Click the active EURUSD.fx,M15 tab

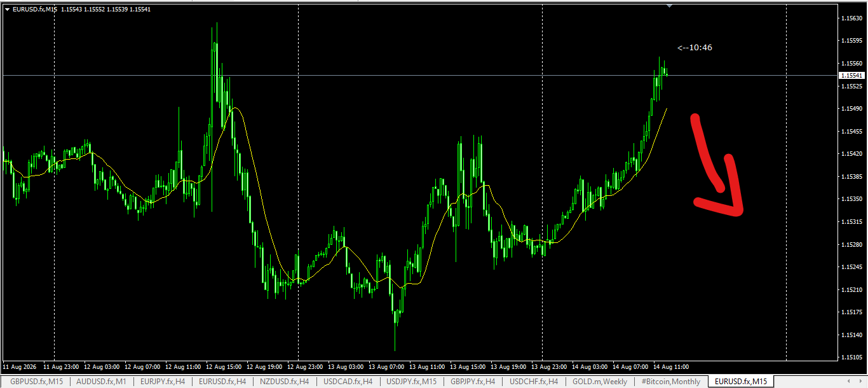coord(741,382)
